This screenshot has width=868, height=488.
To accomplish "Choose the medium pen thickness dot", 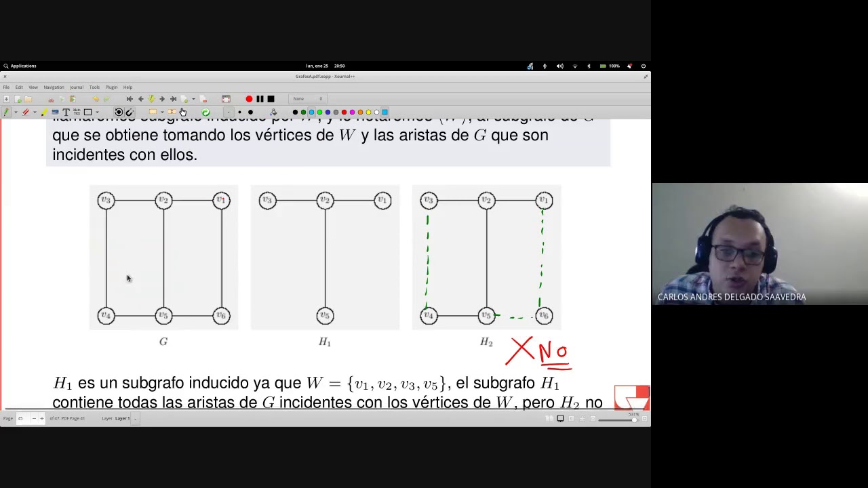I will [239, 112].
